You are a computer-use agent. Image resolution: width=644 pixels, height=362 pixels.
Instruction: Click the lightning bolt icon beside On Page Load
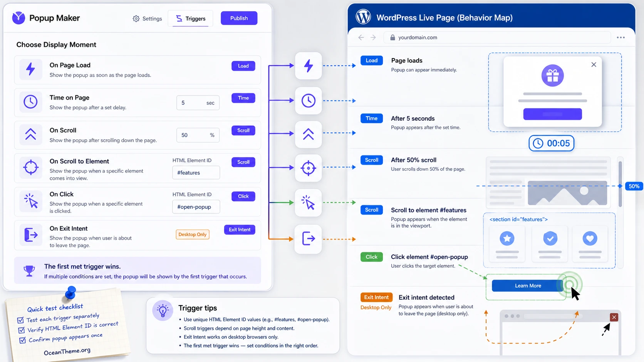tap(30, 69)
